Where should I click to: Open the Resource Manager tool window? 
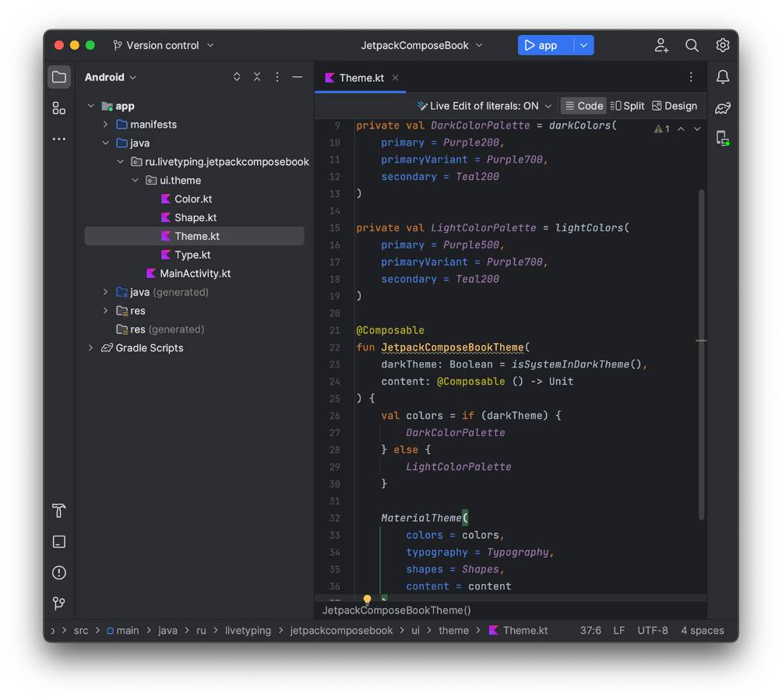[59, 108]
